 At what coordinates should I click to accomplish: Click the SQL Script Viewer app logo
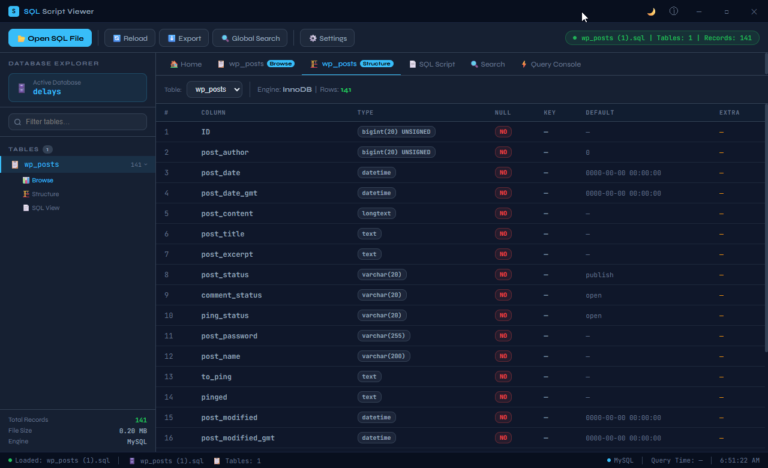(x=14, y=11)
